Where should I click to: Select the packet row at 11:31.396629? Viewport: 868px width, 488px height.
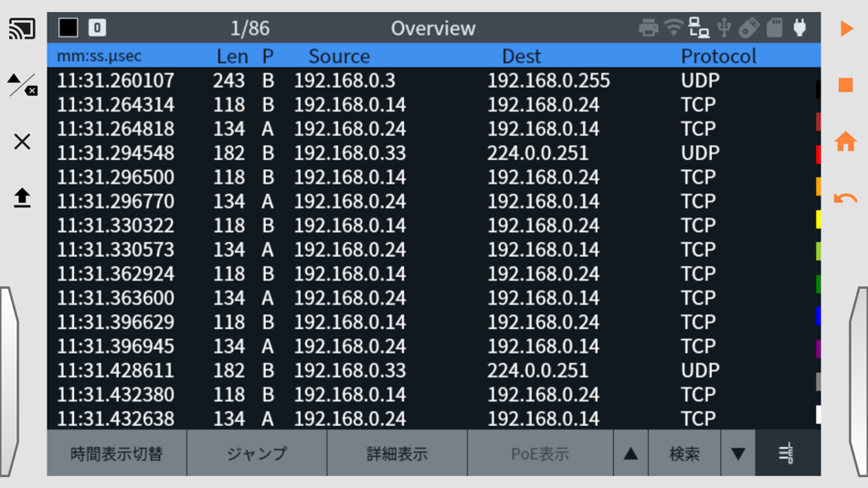(432, 323)
